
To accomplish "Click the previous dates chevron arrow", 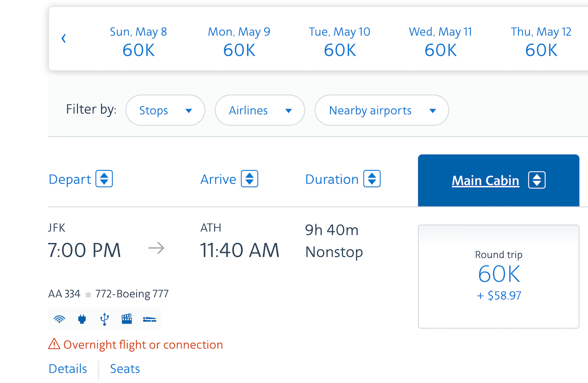I will click(64, 38).
